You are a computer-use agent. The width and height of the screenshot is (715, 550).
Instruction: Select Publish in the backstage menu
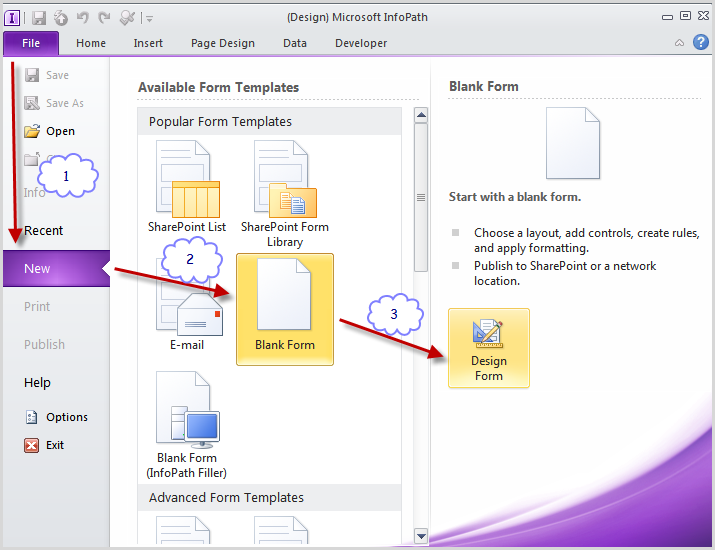(x=44, y=344)
